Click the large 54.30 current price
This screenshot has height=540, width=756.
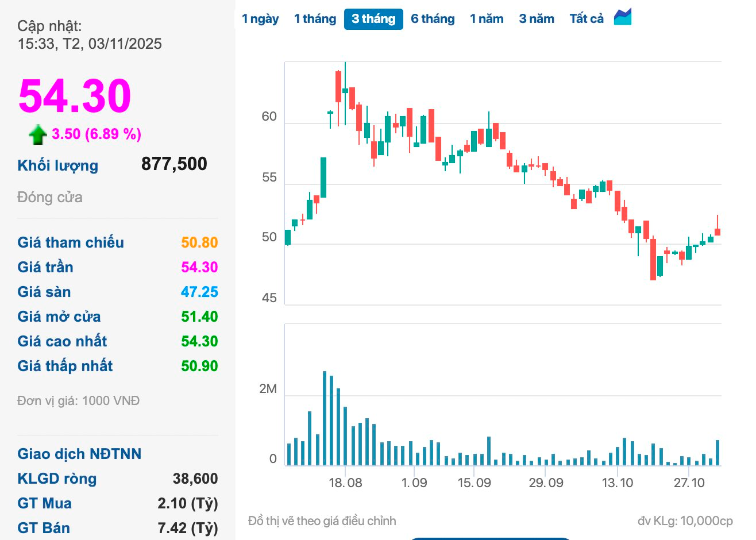tap(75, 96)
